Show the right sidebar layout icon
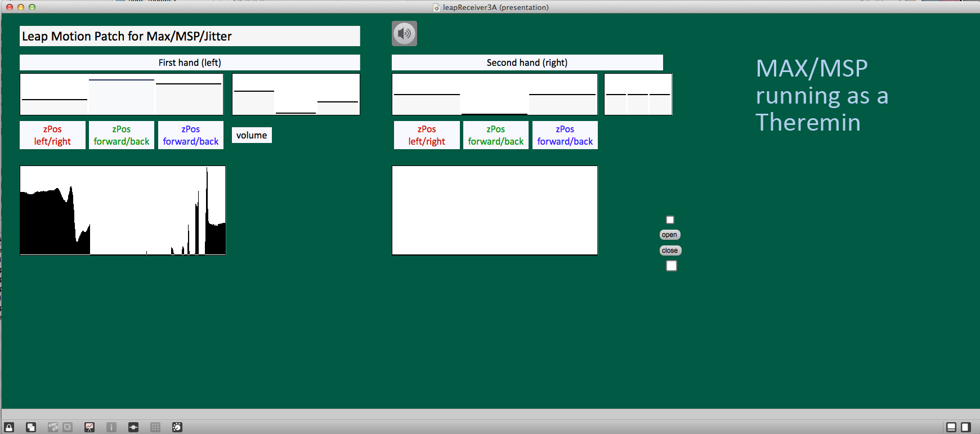Image resolution: width=980 pixels, height=434 pixels. (x=966, y=427)
